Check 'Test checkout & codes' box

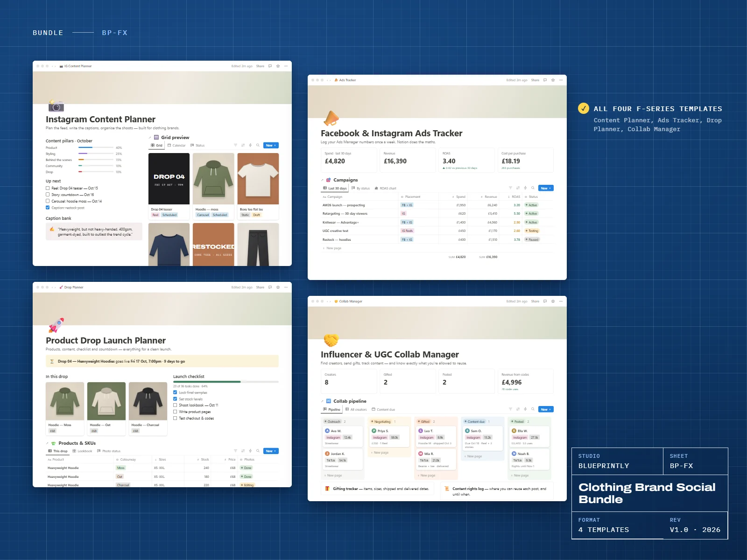[x=175, y=418]
